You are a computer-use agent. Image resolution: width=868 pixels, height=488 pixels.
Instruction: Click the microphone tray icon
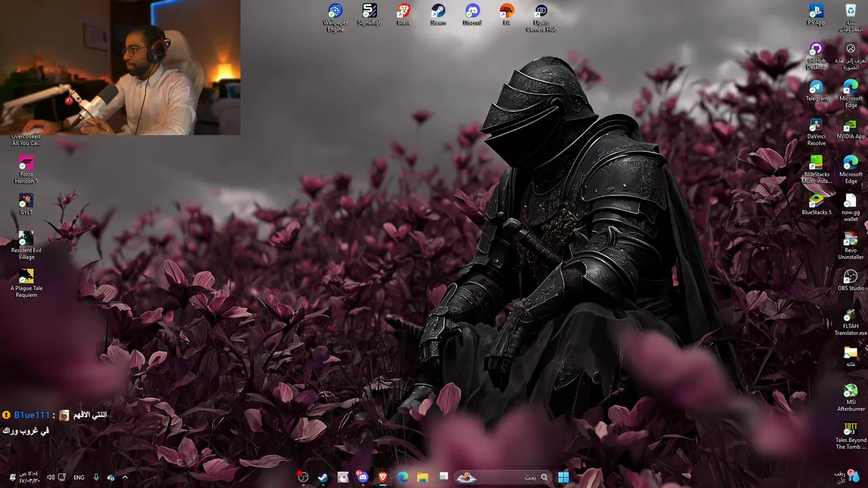tap(96, 477)
